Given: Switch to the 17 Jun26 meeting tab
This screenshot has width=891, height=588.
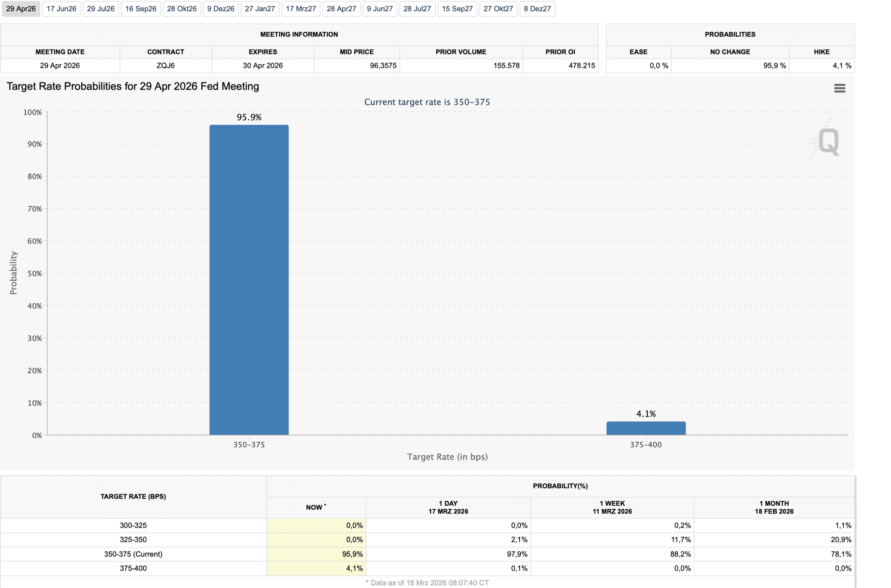Looking at the screenshot, I should [61, 9].
